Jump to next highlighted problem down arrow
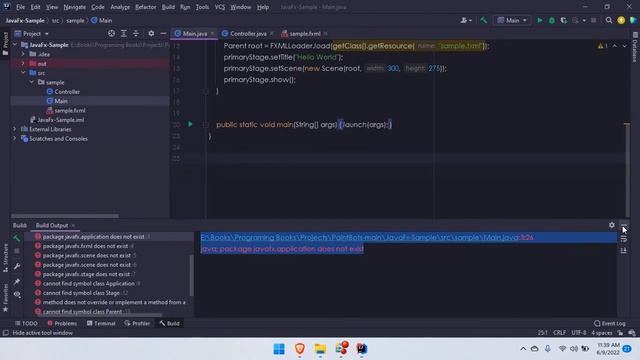640x360 pixels. [x=624, y=46]
